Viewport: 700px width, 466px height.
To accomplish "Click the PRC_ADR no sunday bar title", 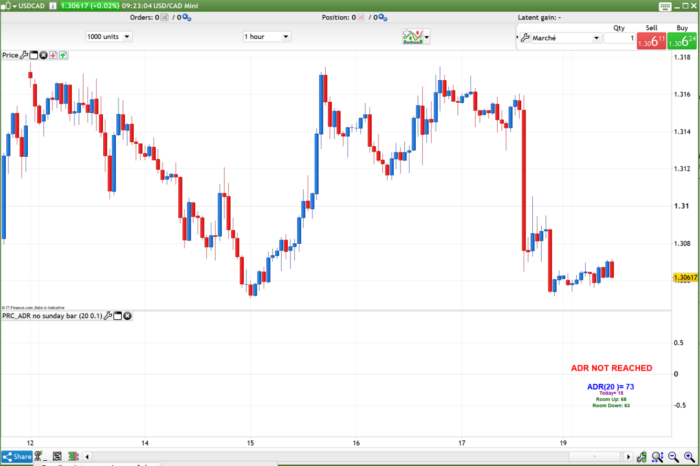I will [x=52, y=316].
